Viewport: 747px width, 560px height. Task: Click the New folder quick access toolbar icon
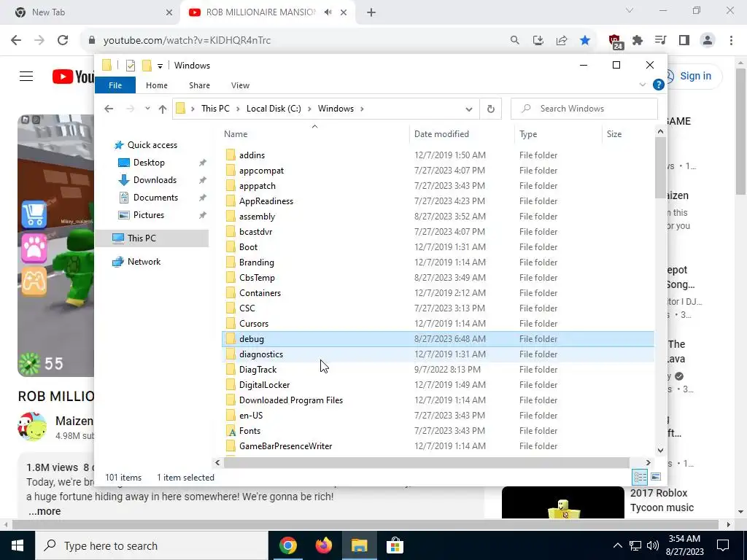pyautogui.click(x=147, y=65)
